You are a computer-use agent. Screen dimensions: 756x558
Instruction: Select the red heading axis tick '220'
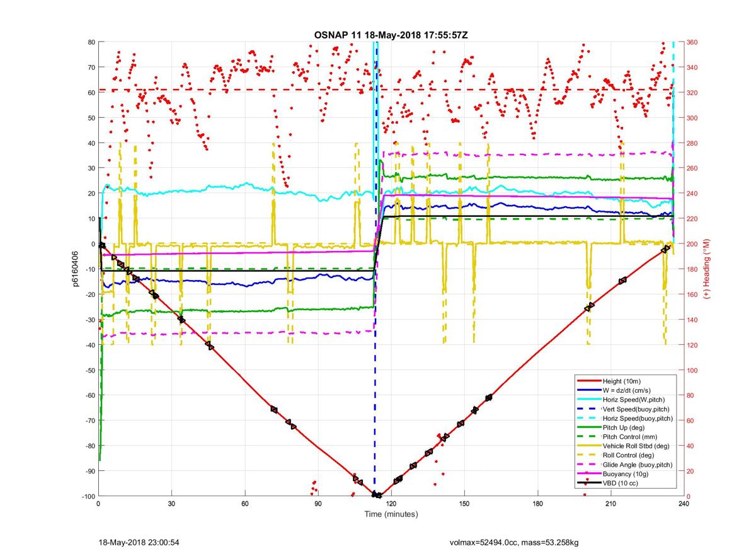click(x=692, y=219)
